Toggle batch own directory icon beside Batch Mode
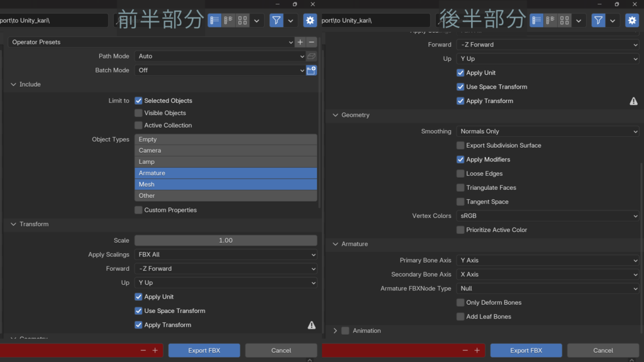Viewport: 644px width, 362px height. 311,70
